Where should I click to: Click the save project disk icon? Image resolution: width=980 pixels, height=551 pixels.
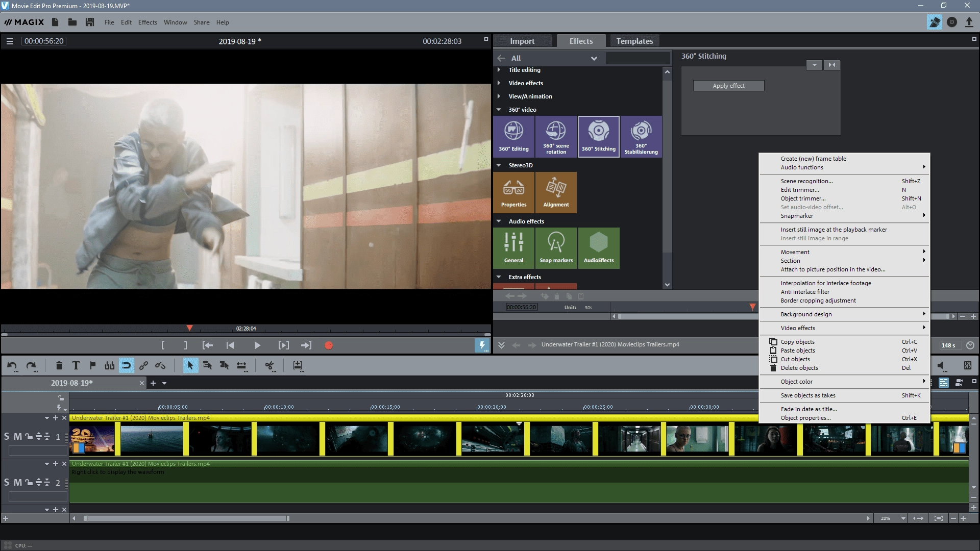[x=90, y=22]
